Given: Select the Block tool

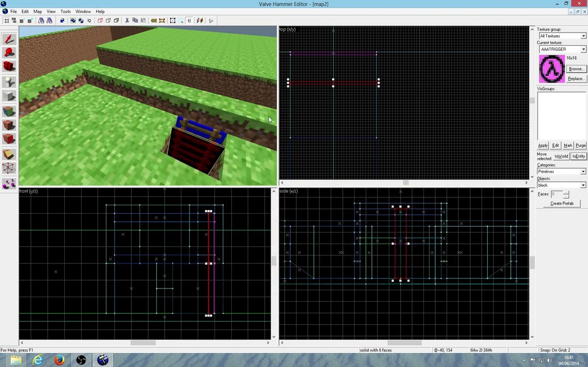Looking at the screenshot, I should (9, 96).
